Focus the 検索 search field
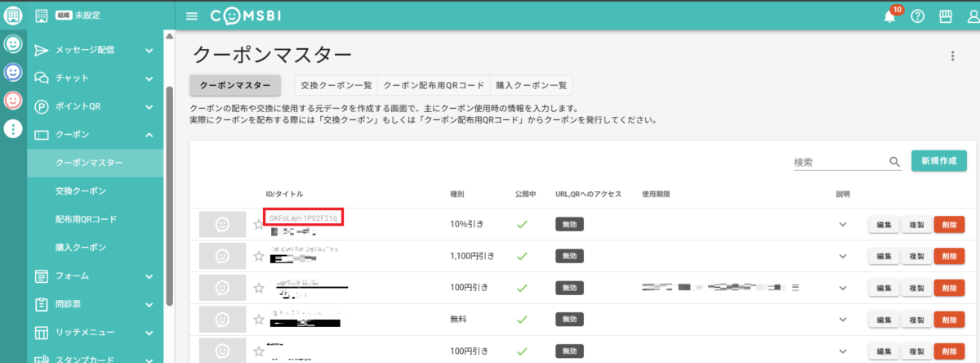Image resolution: width=980 pixels, height=363 pixels. (x=840, y=163)
